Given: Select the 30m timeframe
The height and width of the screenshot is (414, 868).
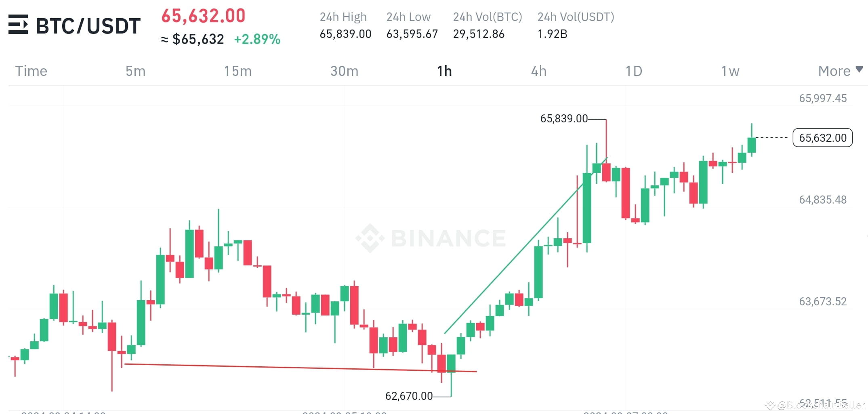Looking at the screenshot, I should click(344, 71).
